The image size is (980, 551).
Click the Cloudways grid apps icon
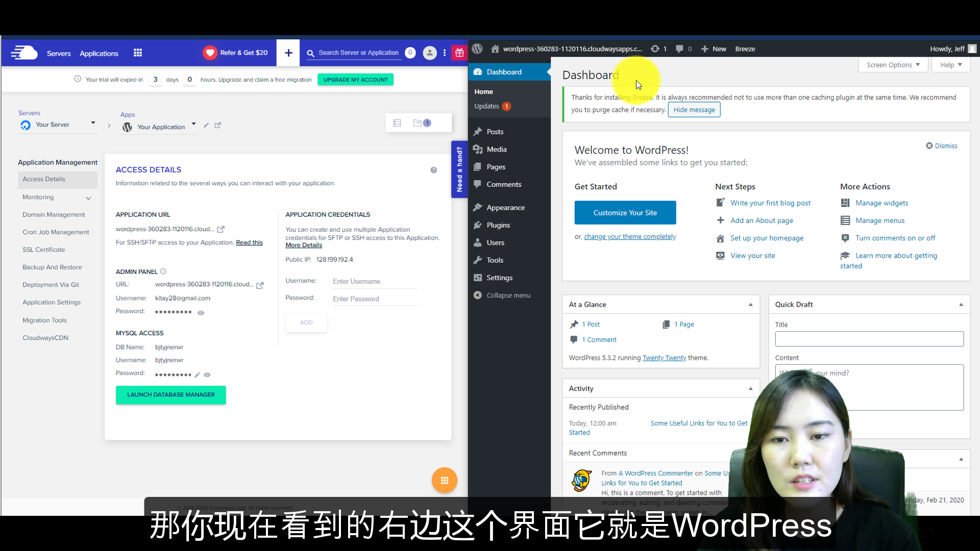click(x=138, y=53)
